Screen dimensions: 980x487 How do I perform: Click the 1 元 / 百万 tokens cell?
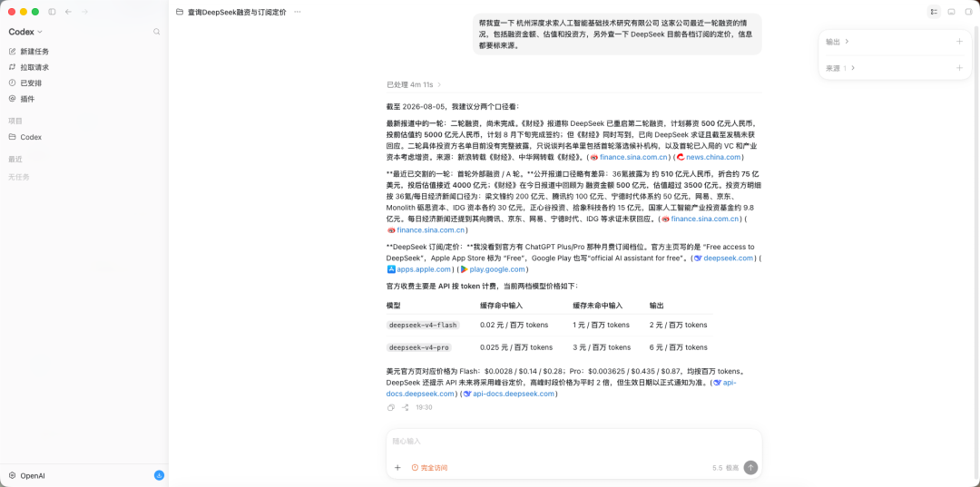(601, 325)
